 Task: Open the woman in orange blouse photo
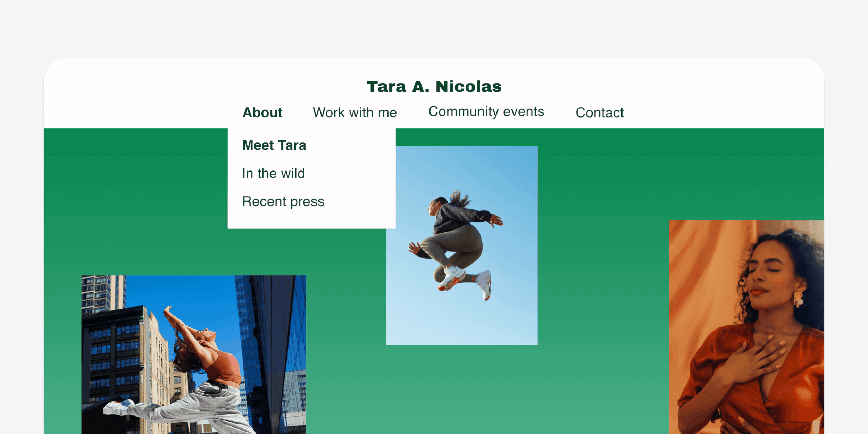[746, 327]
